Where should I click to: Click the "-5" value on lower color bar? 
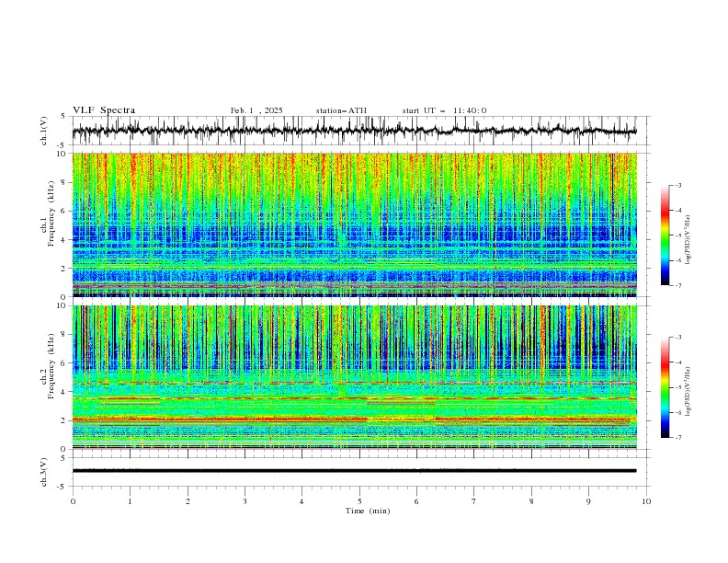[x=677, y=387]
